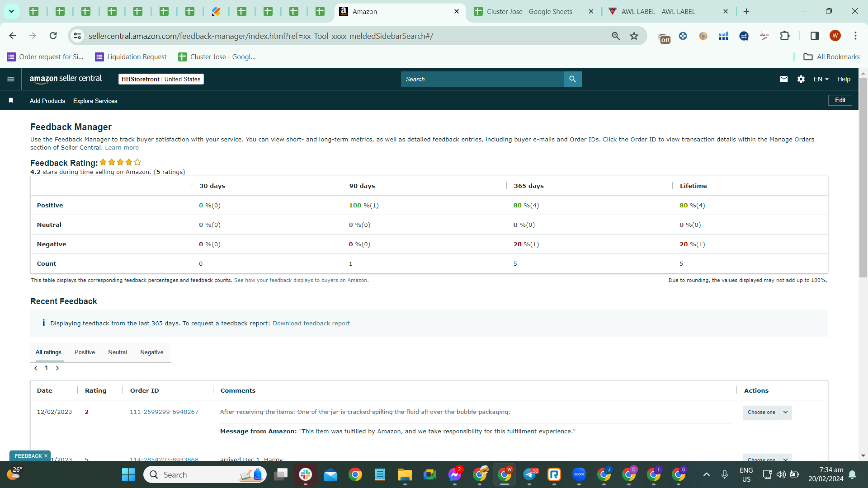
Task: Click the Recent Feedback heading
Action: (x=63, y=301)
